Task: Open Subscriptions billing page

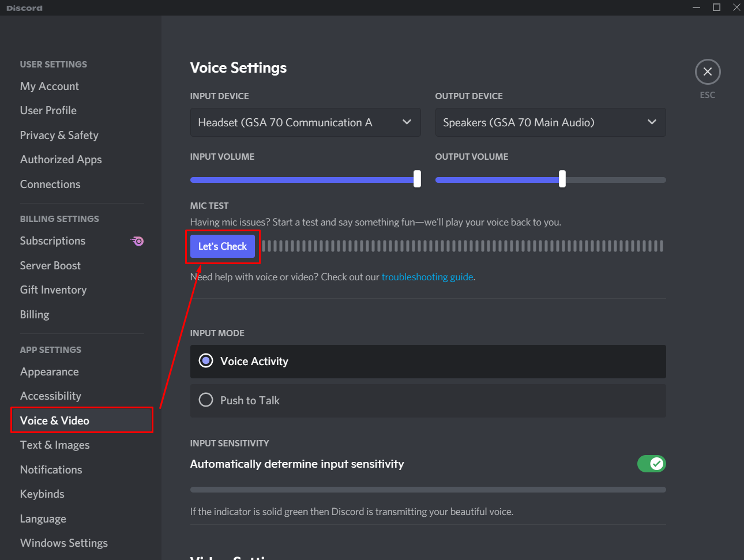Action: pyautogui.click(x=53, y=240)
